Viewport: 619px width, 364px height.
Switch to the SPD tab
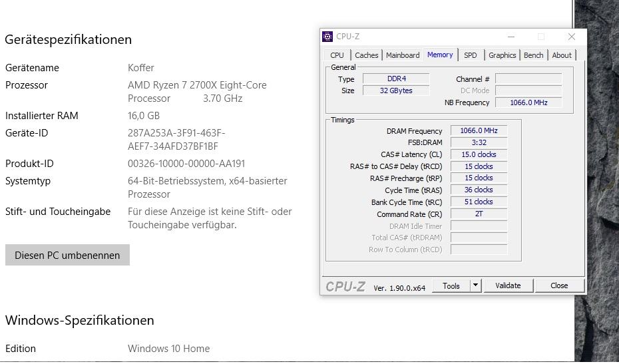pos(470,55)
